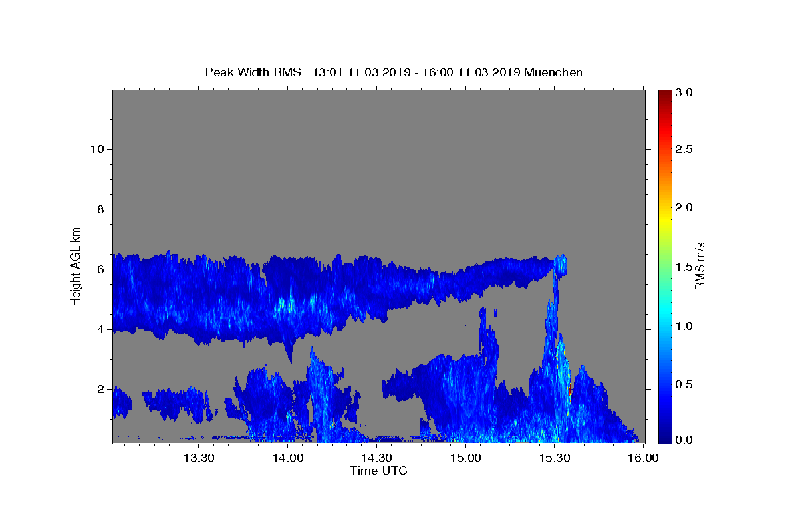This screenshot has width=798, height=532.
Task: Click the 'Height AGL km' axis label
Action: (x=76, y=266)
